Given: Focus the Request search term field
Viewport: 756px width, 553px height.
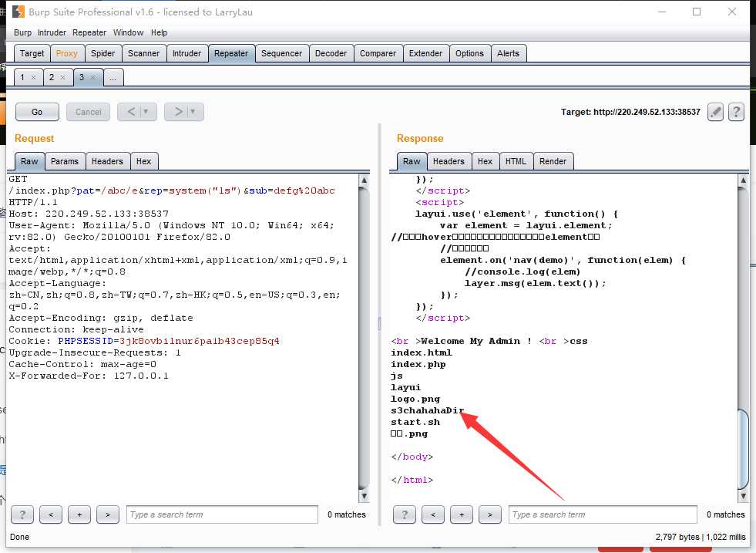Looking at the screenshot, I should pos(222,514).
